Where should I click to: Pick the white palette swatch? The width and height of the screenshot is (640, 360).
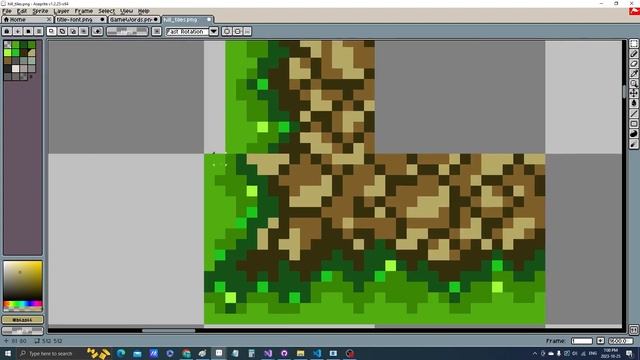pos(15,68)
